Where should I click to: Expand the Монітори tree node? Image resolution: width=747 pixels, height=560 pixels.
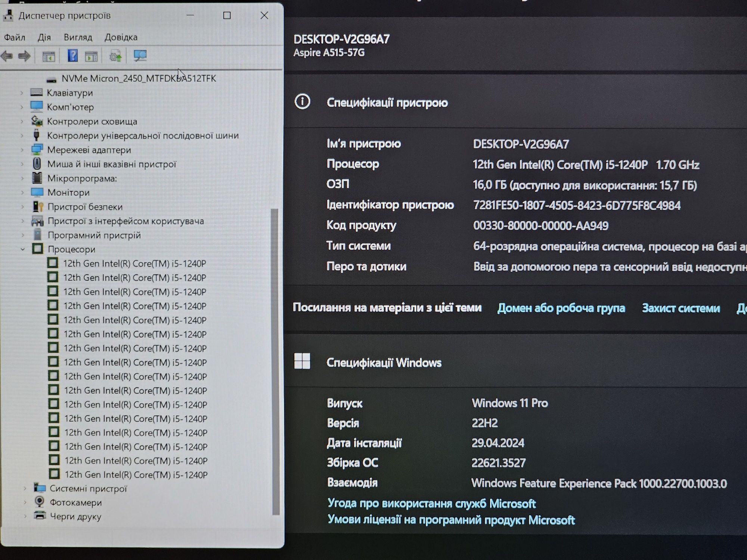tap(22, 193)
